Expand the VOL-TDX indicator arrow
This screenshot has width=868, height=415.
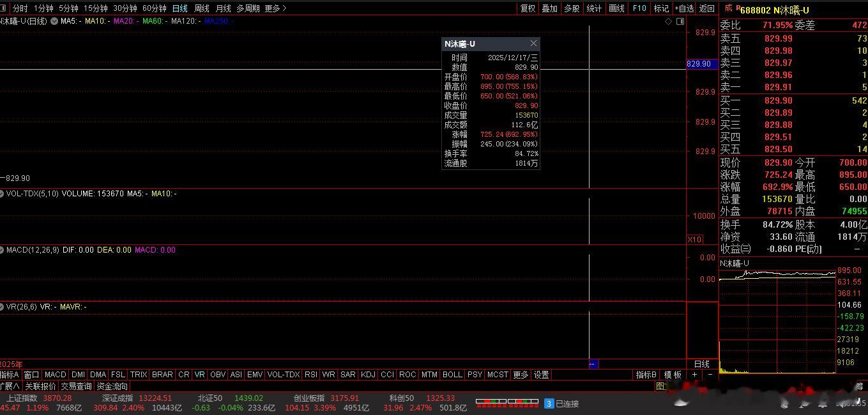[2, 193]
